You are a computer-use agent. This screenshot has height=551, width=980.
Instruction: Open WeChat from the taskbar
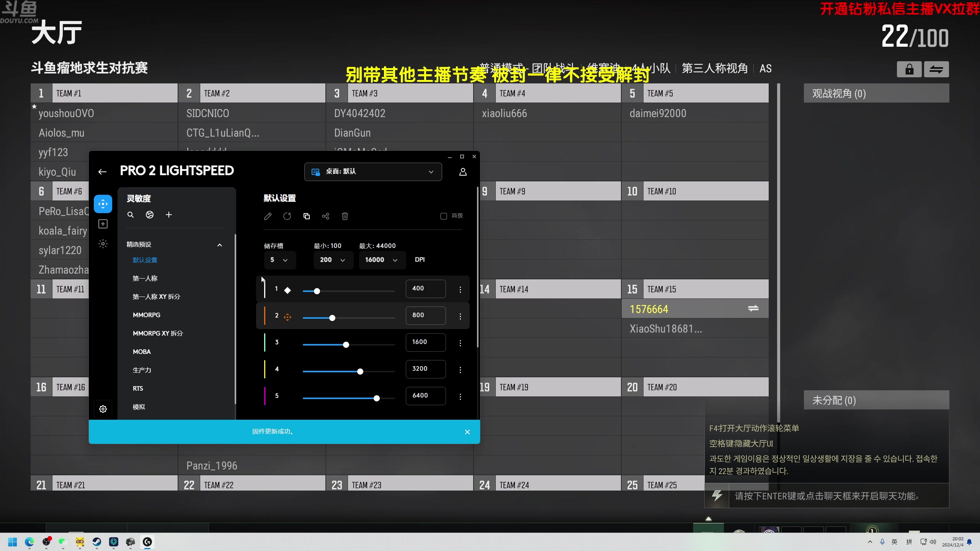63,542
